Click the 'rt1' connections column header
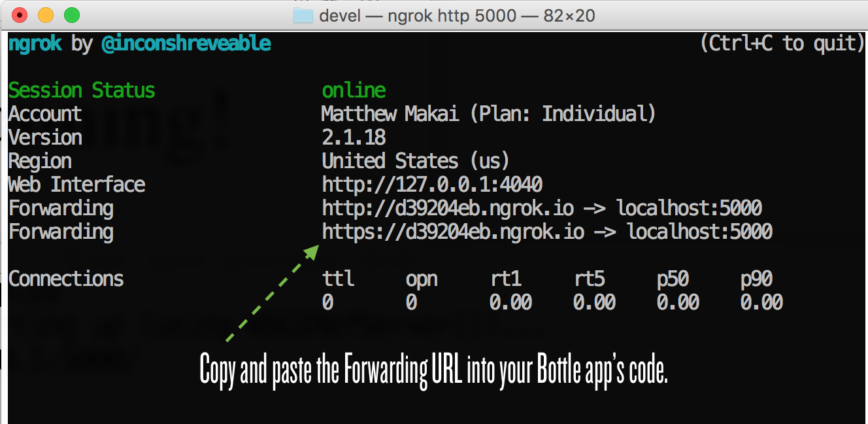Viewport: 868px width, 424px height. [506, 279]
